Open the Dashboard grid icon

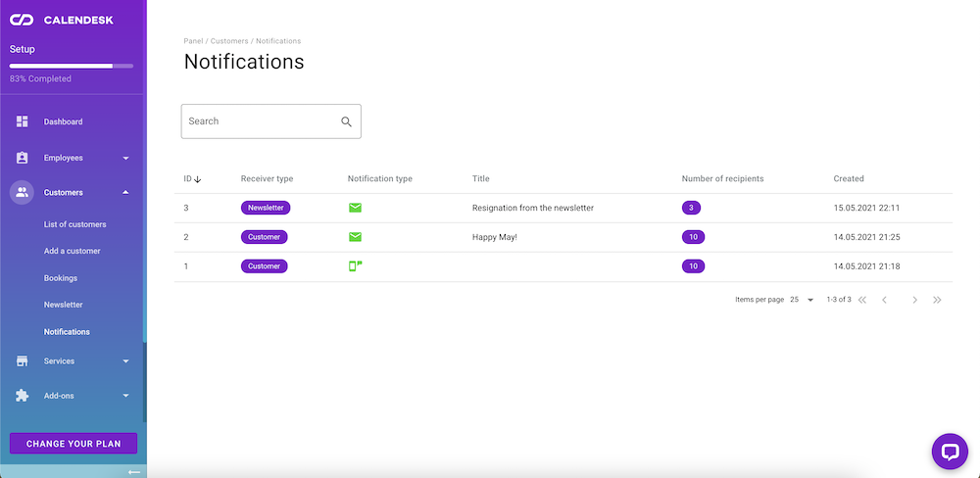pyautogui.click(x=22, y=121)
